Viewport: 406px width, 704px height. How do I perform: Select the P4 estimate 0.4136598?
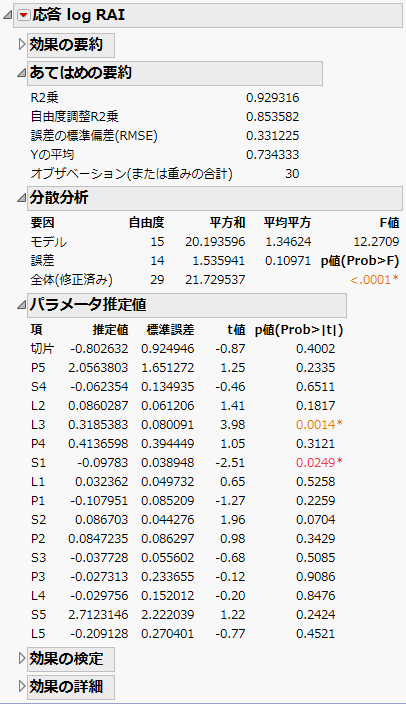click(x=98, y=444)
